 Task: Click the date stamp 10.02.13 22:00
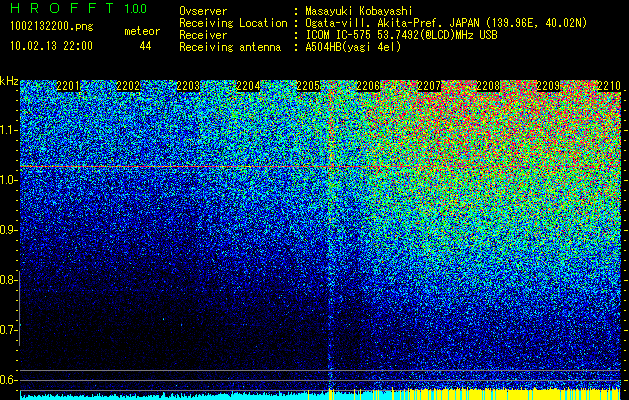[51, 46]
